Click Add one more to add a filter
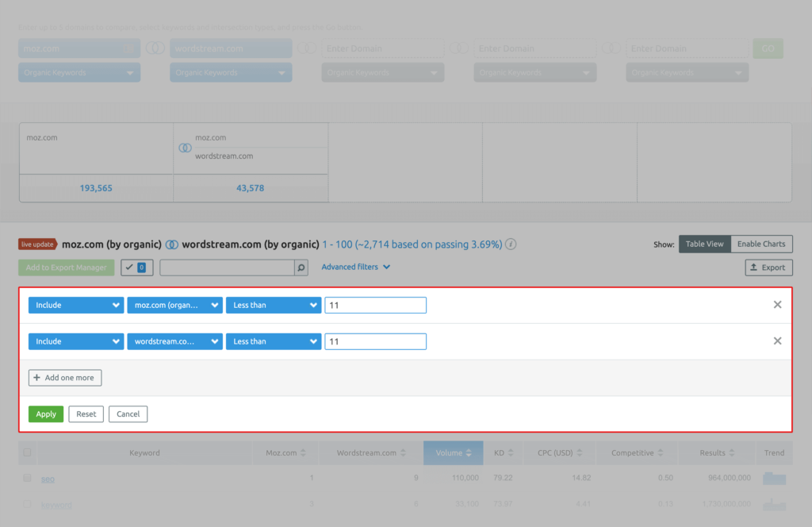 (x=64, y=377)
